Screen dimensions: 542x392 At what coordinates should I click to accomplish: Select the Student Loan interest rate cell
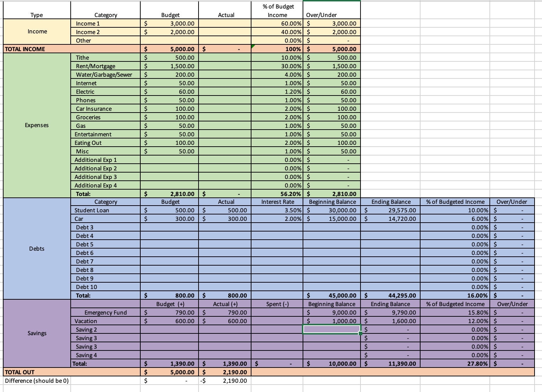pos(277,210)
